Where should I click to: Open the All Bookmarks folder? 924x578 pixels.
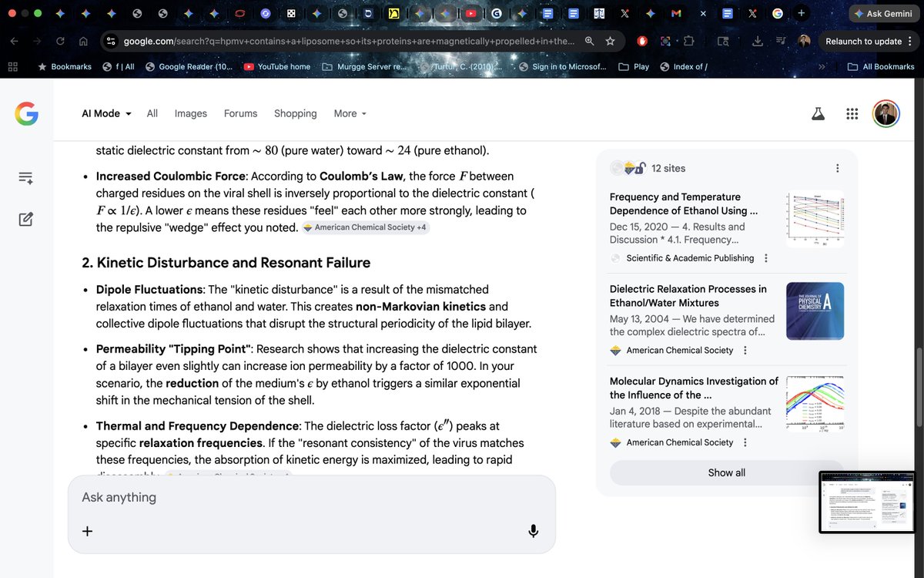(881, 67)
